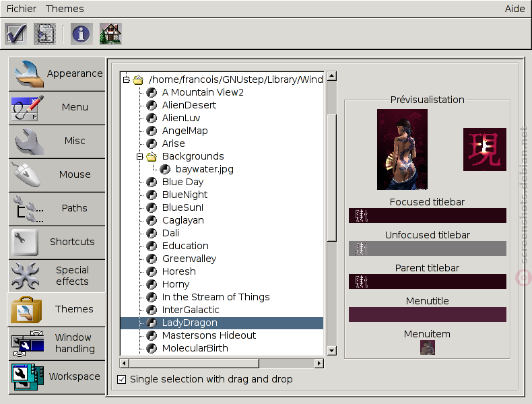The image size is (532, 404).
Task: Click the tree list scroll up arrow
Action: 331,75
